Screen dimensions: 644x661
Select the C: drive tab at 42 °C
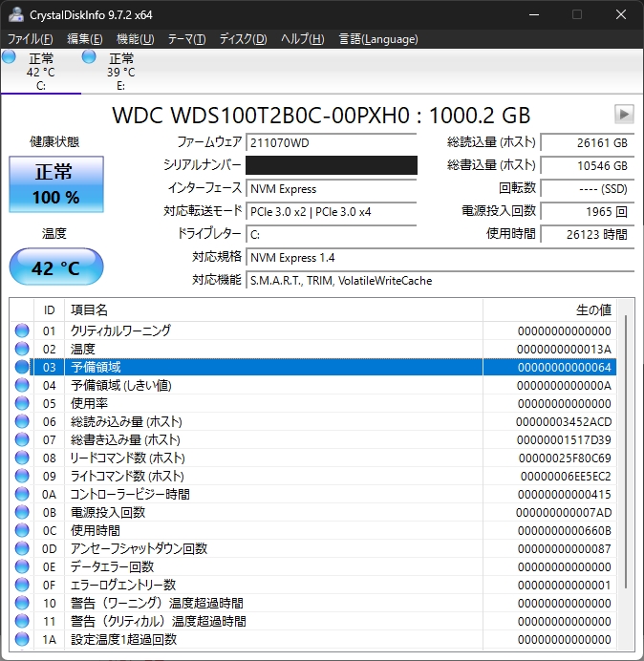(x=40, y=72)
